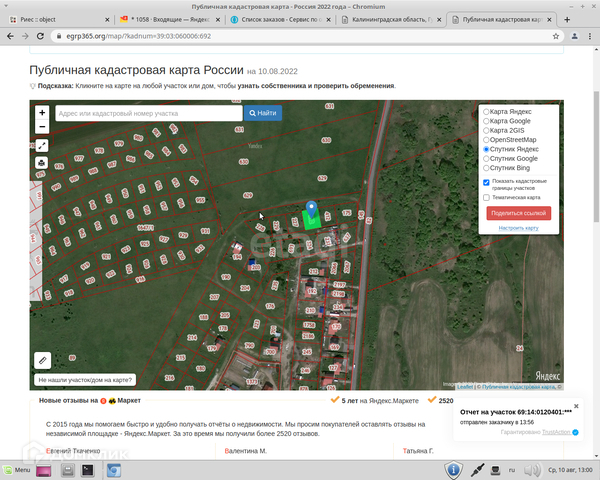Go back in browser history
Image resolution: width=600 pixels, height=480 pixels.
pos(10,36)
